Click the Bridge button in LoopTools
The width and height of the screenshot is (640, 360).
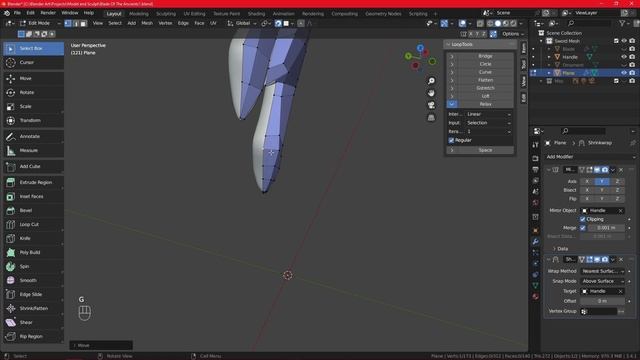(485, 56)
